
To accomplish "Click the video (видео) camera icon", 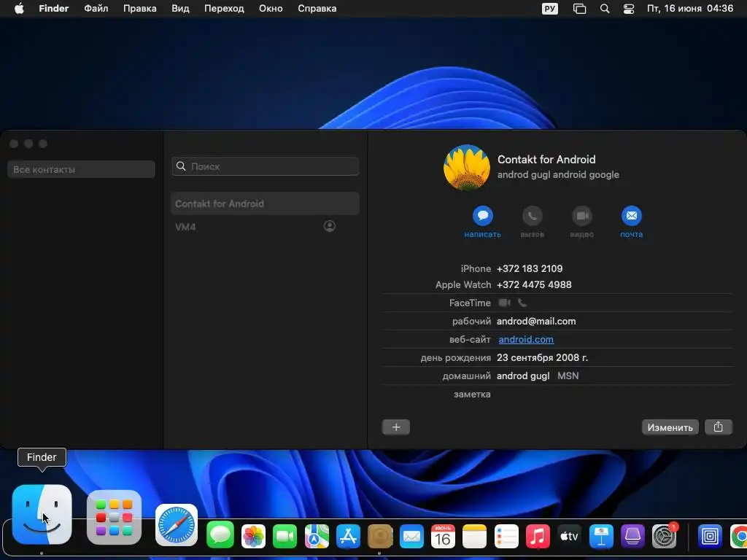I will click(581, 216).
